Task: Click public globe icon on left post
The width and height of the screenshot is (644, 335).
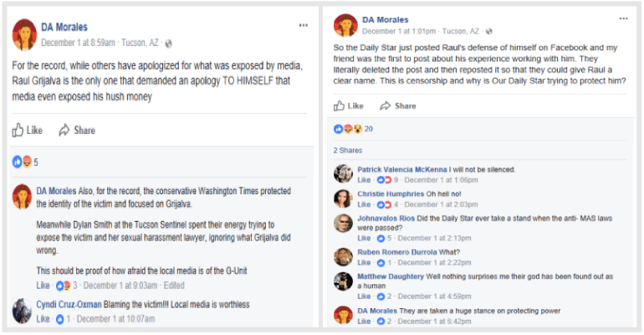Action: (169, 43)
